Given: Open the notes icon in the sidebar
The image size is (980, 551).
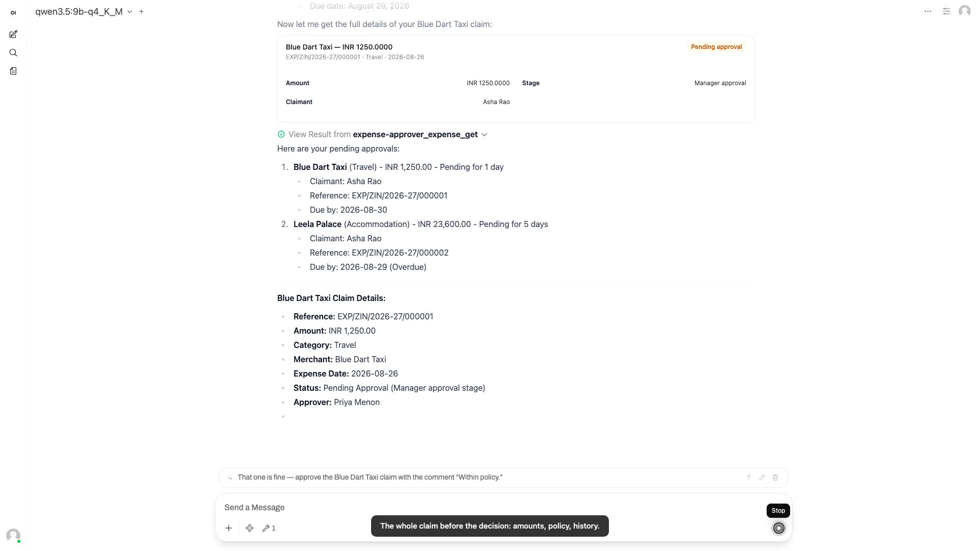Looking at the screenshot, I should pyautogui.click(x=13, y=71).
